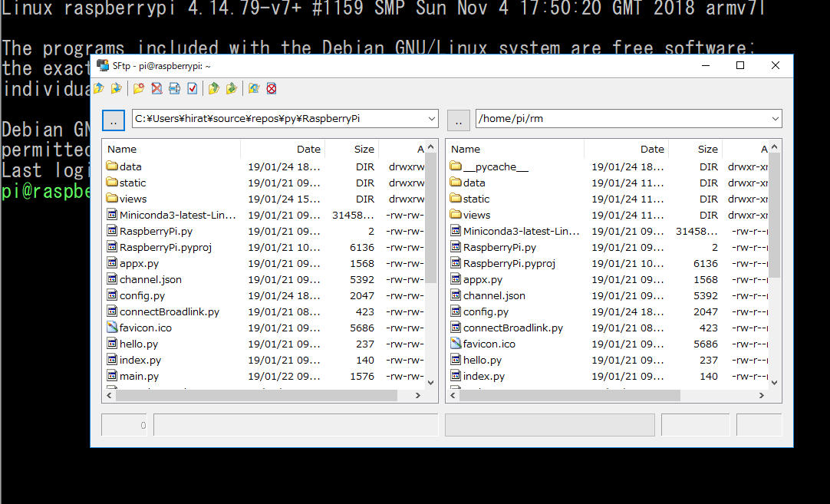Click the folder icon with green down arrow
The width and height of the screenshot is (830, 504).
click(232, 88)
